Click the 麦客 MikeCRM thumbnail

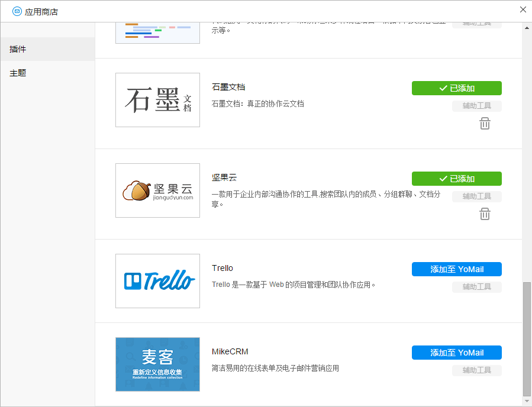click(x=158, y=364)
